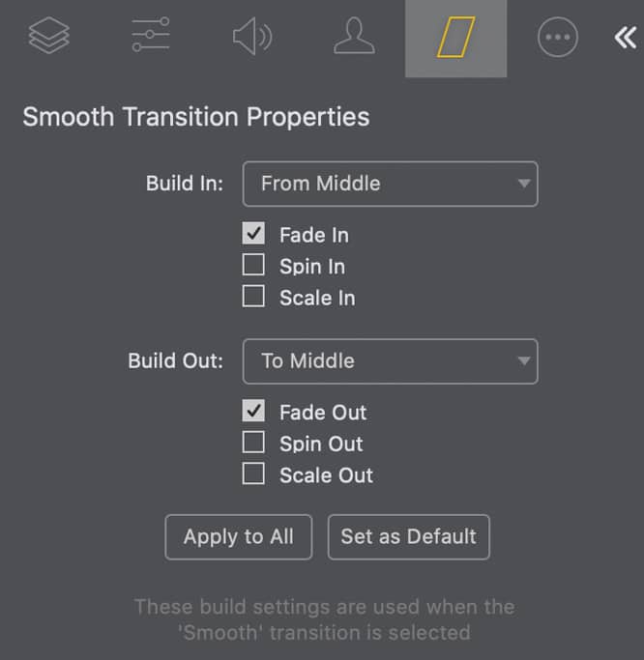Open the person silhouette panel icon
This screenshot has height=660, width=644.
pos(354,37)
